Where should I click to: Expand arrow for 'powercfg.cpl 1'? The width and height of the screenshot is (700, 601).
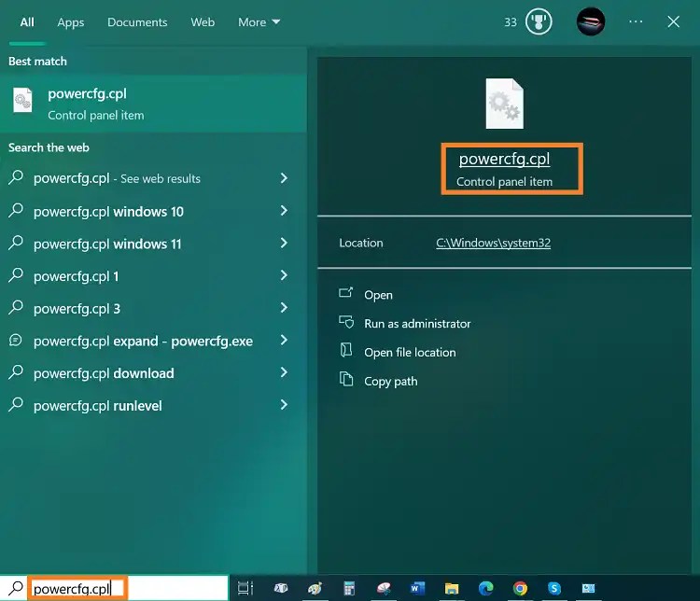[x=284, y=275]
